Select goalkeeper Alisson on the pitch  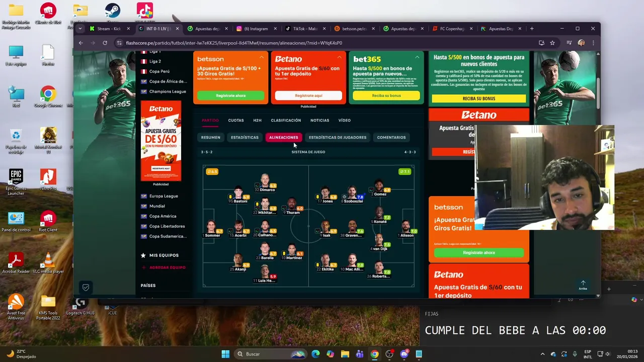coord(406,229)
